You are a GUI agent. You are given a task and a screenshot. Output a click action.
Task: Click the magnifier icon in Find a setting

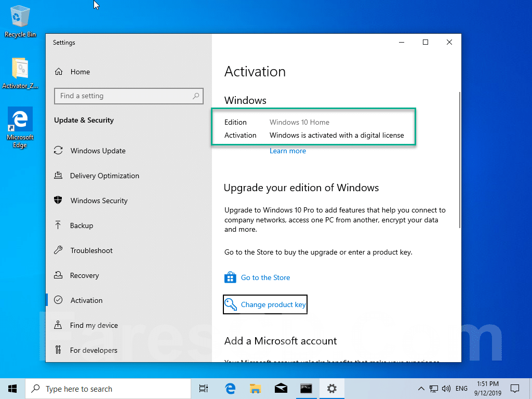[x=196, y=96]
